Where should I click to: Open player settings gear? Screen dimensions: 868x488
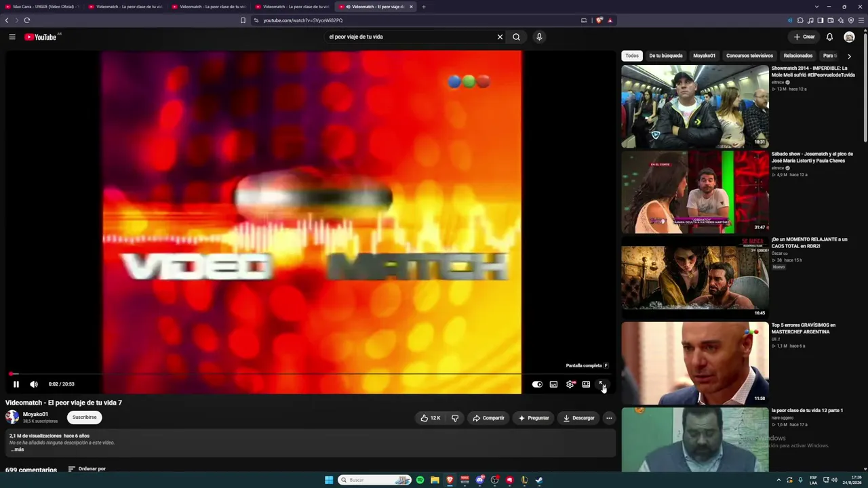[x=570, y=384]
